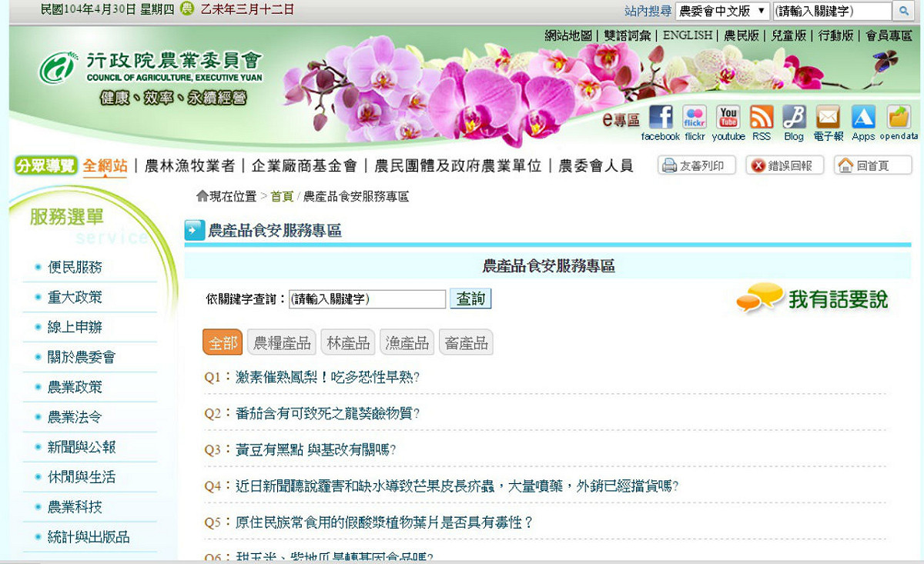
Task: Click the 錯誤回報 error report button
Action: point(785,165)
